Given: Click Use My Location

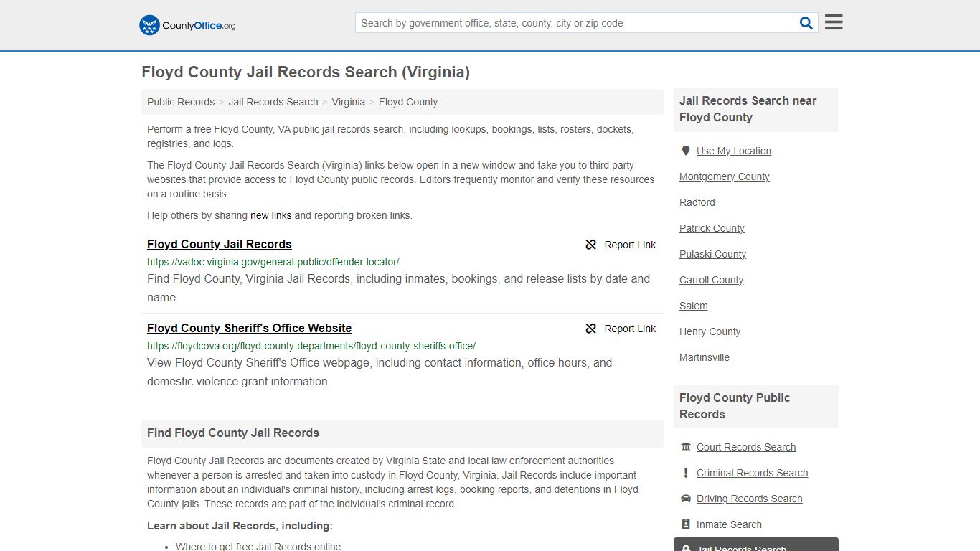Looking at the screenshot, I should click(734, 151).
